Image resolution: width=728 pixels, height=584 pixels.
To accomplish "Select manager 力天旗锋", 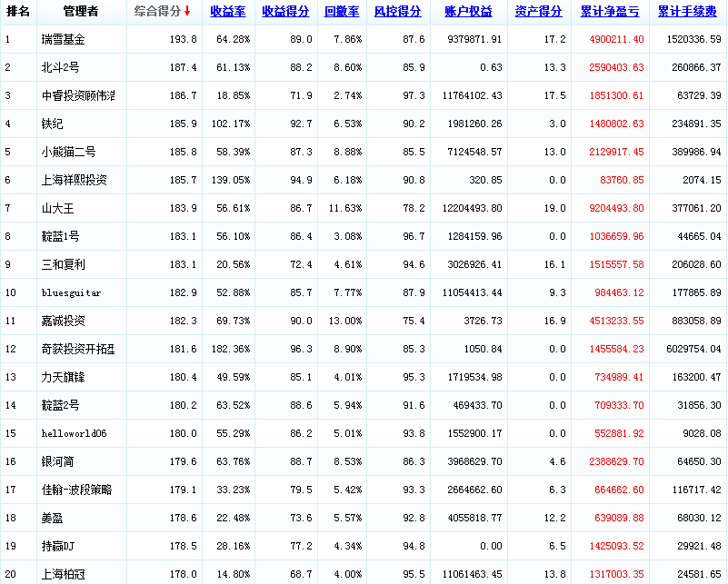I will click(x=63, y=377).
